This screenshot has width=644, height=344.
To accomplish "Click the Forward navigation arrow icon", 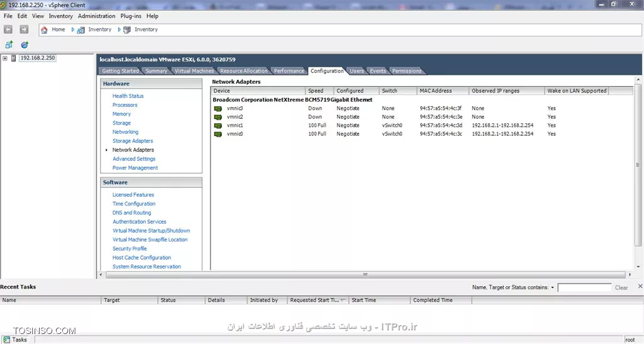I will pos(25,30).
